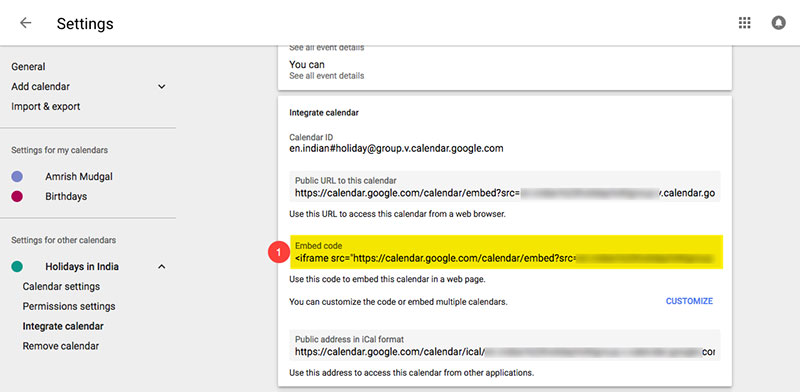Click the Holidays in India color dot
This screenshot has height=392, width=800.
(x=17, y=266)
